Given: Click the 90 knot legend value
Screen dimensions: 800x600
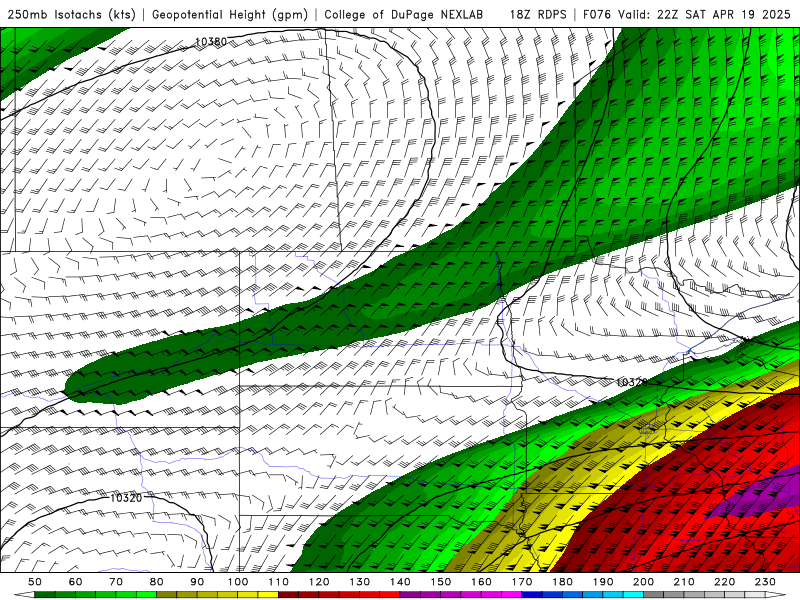Looking at the screenshot, I should (x=197, y=582).
